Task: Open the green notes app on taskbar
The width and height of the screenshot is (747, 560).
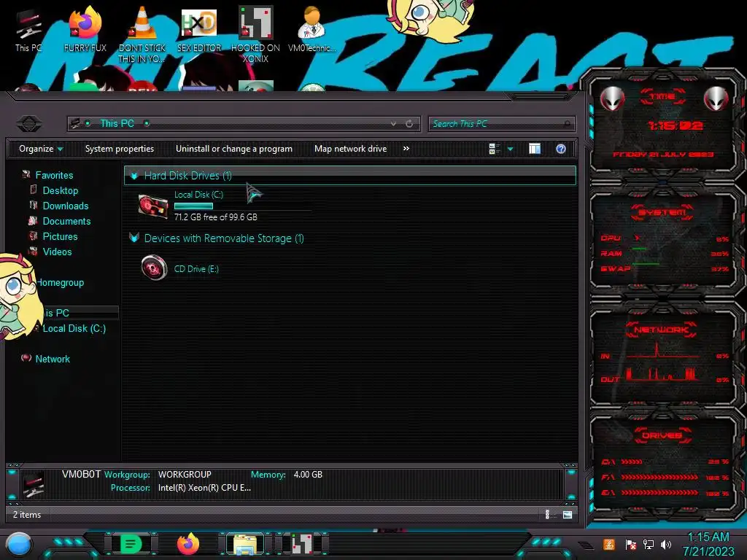Action: coord(131,544)
